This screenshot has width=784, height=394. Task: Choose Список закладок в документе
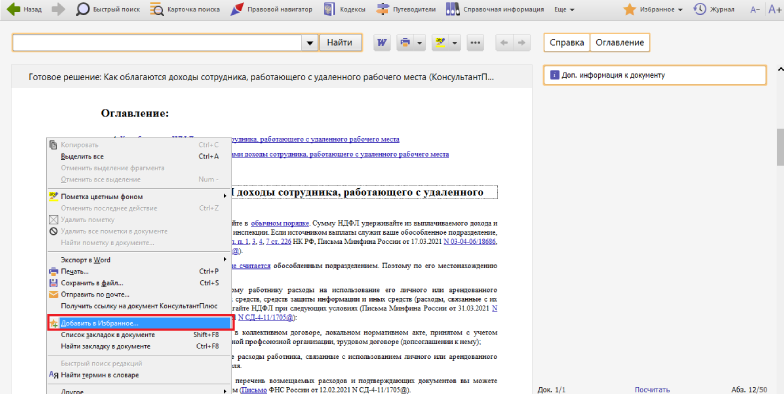point(139,335)
